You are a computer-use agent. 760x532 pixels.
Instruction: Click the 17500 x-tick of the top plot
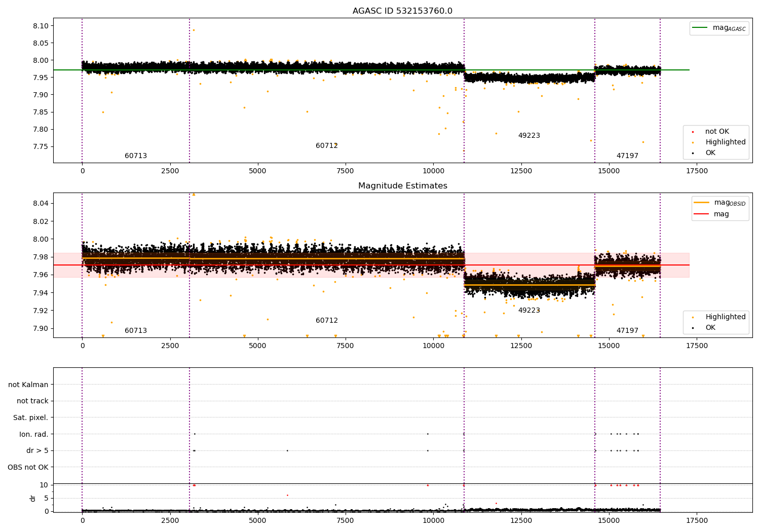697,171
